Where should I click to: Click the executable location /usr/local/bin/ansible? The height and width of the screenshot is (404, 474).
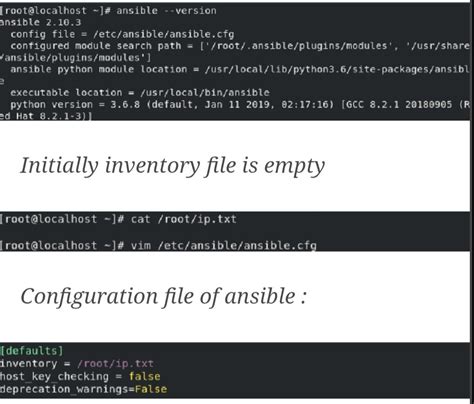click(205, 92)
